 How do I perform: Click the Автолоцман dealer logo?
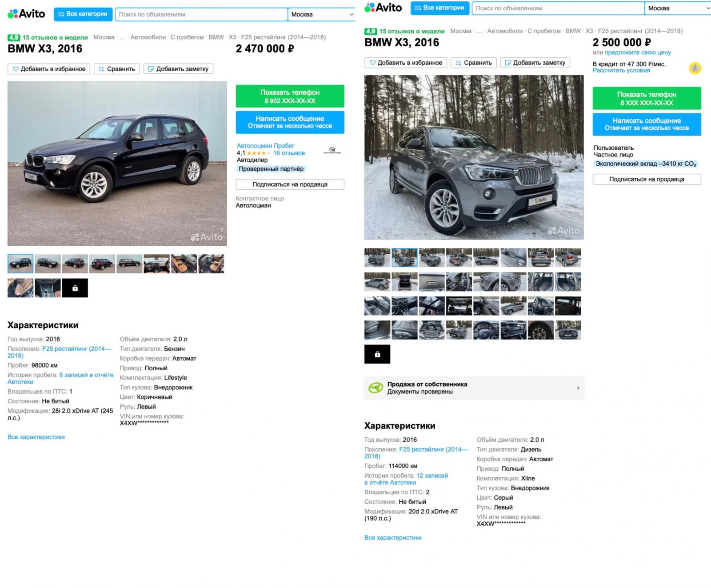[x=332, y=150]
